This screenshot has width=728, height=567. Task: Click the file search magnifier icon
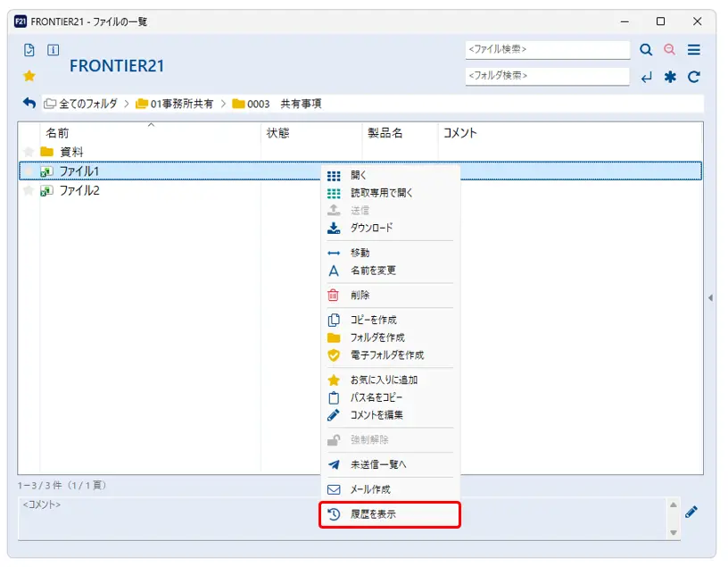(646, 50)
